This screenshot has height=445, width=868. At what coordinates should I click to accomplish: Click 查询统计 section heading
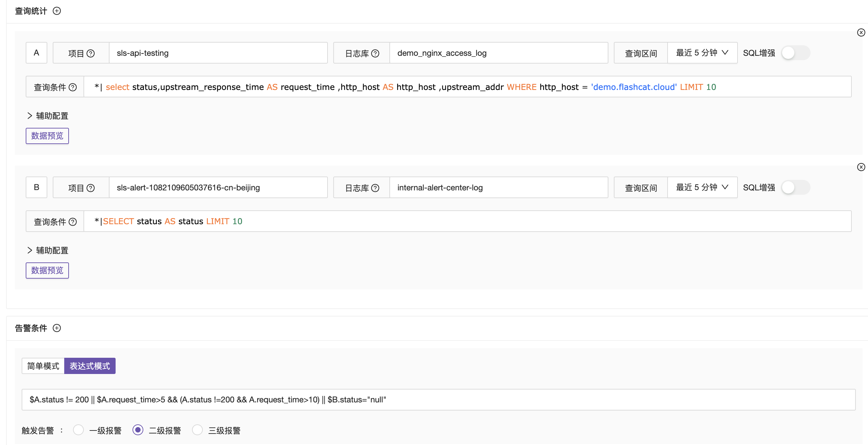pos(31,11)
